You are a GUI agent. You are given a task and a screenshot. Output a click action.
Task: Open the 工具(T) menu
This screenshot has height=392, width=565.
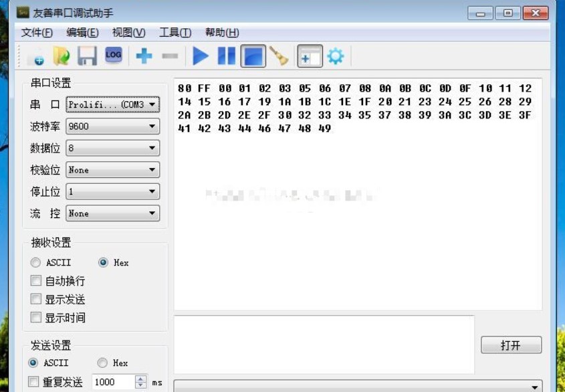(x=175, y=33)
